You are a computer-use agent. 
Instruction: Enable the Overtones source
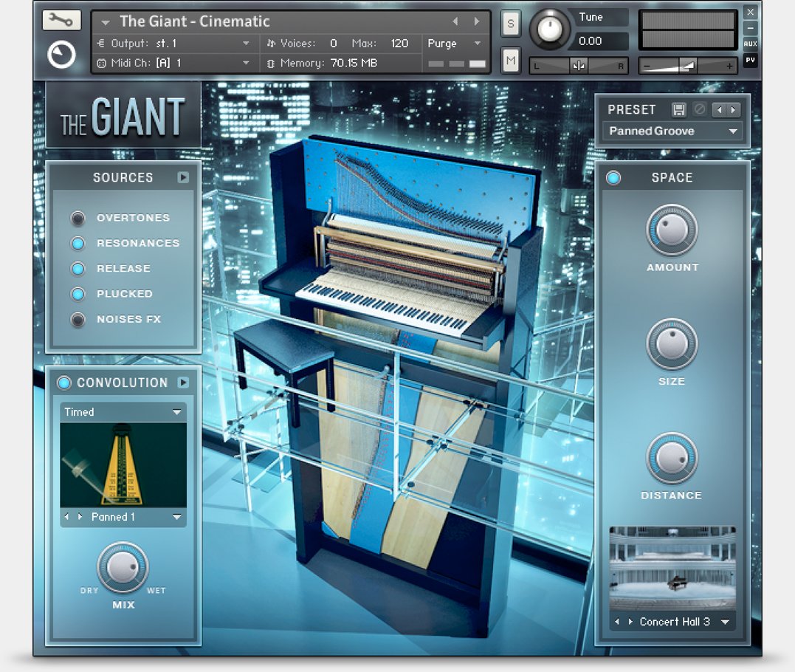78,219
